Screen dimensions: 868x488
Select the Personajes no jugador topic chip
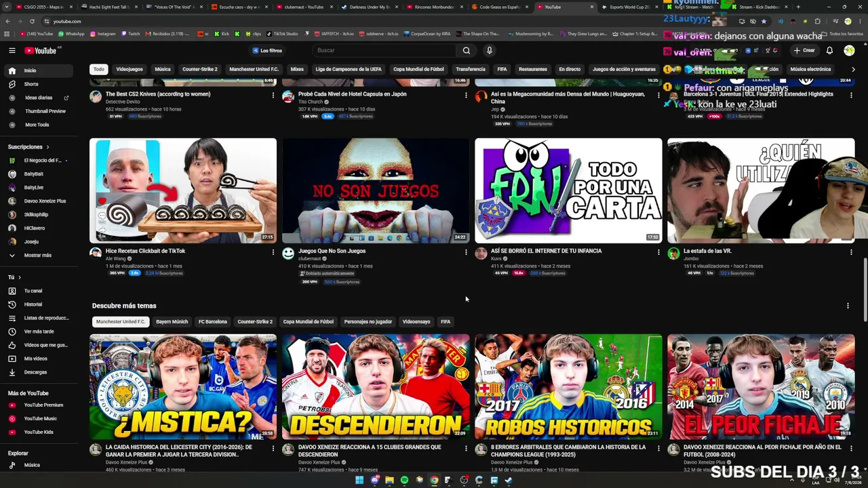pyautogui.click(x=368, y=322)
